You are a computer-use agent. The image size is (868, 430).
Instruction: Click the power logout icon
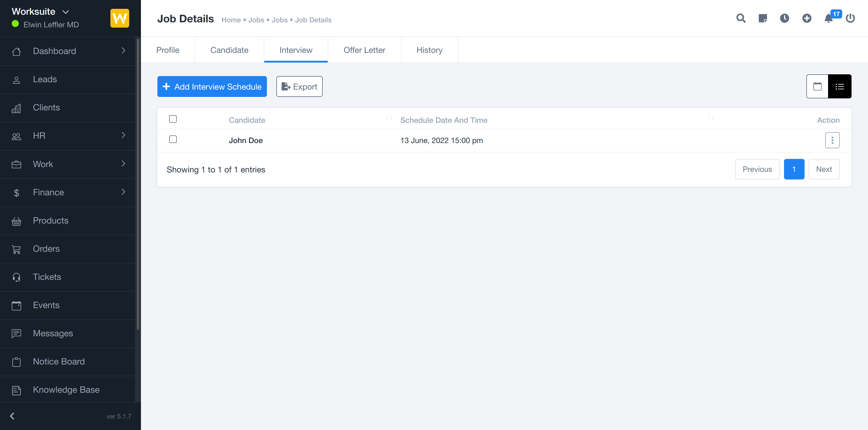850,18
